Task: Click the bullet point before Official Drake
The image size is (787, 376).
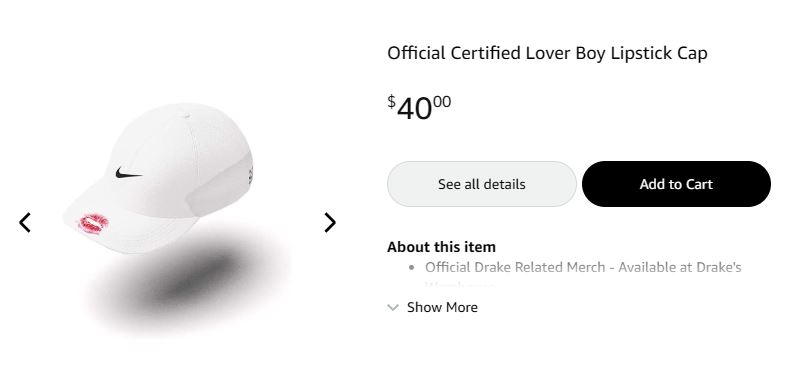Action: click(x=412, y=268)
